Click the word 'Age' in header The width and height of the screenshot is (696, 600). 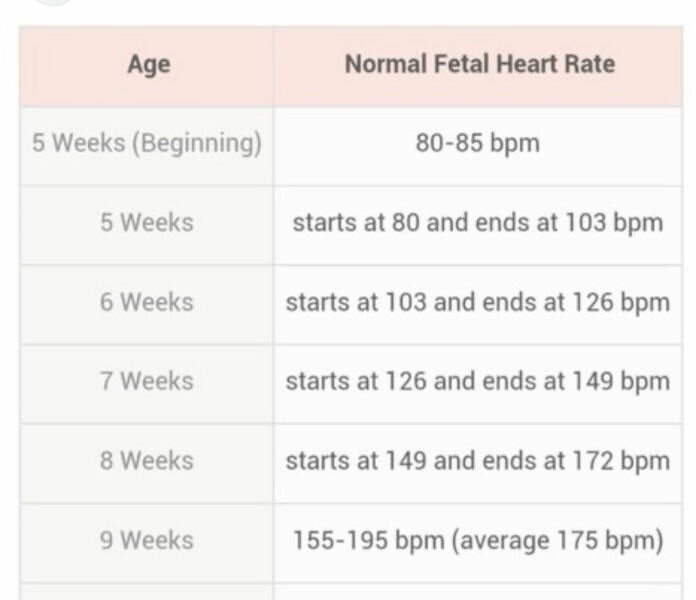click(x=148, y=66)
